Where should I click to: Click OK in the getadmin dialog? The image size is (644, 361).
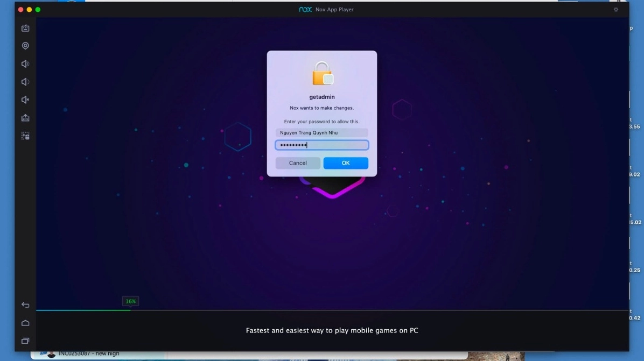point(346,163)
